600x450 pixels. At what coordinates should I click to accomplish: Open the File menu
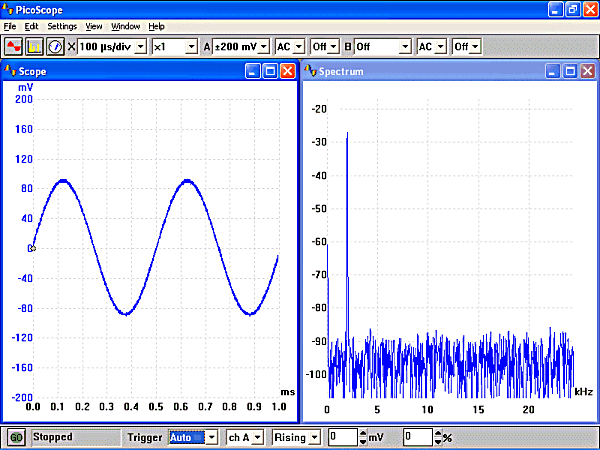pos(10,26)
